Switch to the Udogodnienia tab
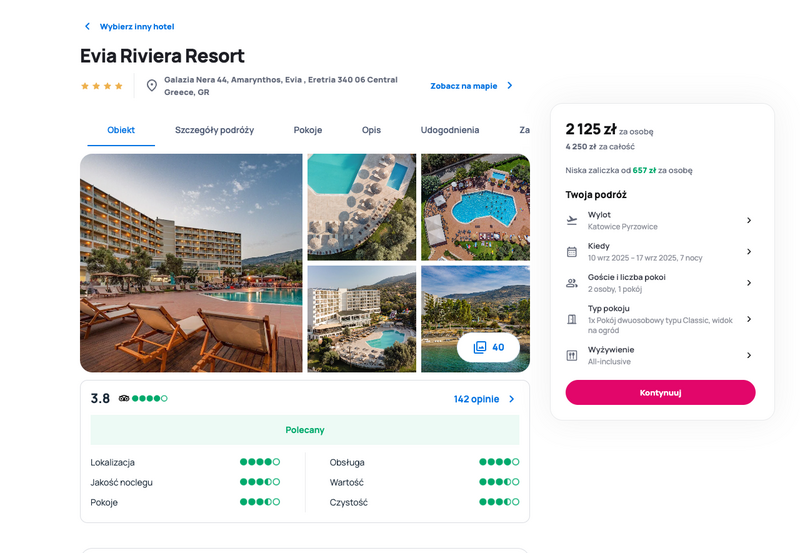This screenshot has width=800, height=553. point(449,130)
